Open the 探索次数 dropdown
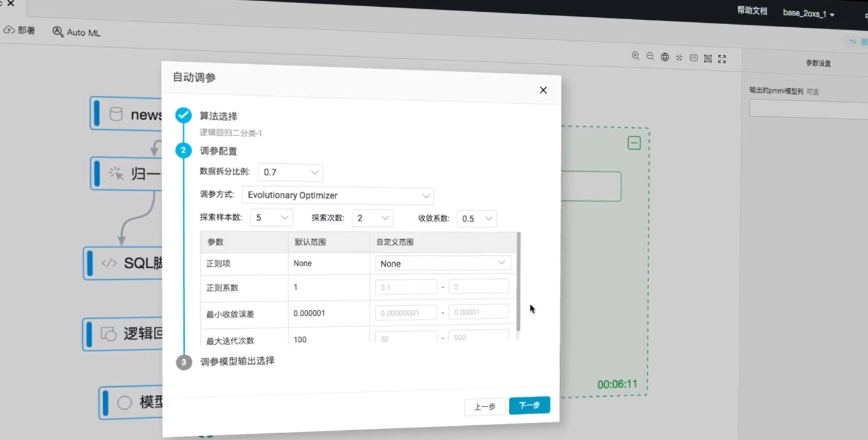The image size is (868, 440). click(x=372, y=218)
